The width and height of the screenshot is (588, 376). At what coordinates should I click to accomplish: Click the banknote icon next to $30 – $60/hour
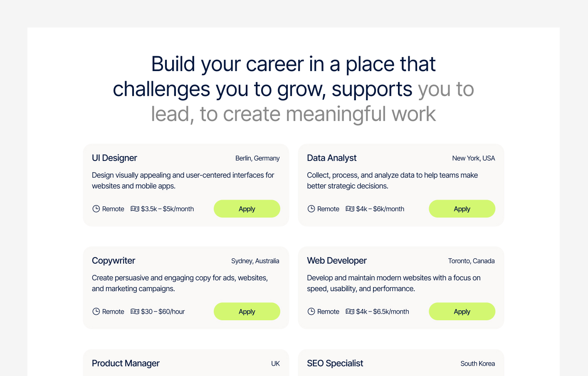(x=134, y=312)
